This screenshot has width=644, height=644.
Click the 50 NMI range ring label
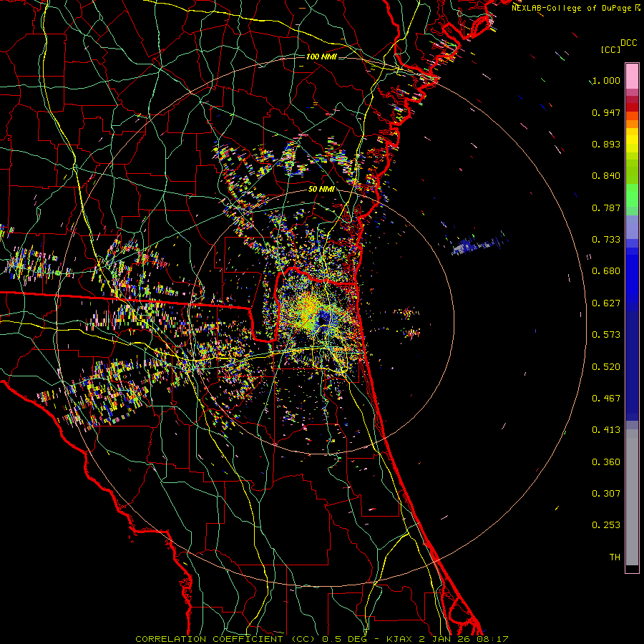click(x=321, y=190)
